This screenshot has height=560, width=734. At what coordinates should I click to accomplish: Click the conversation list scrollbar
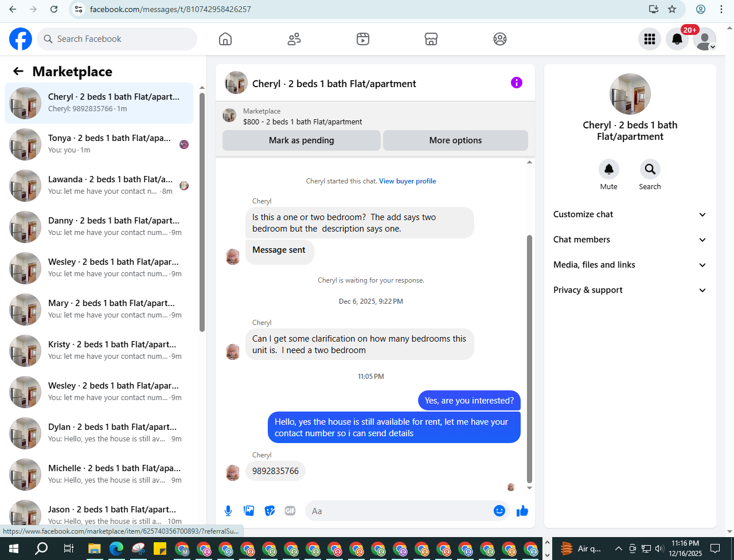(202, 212)
